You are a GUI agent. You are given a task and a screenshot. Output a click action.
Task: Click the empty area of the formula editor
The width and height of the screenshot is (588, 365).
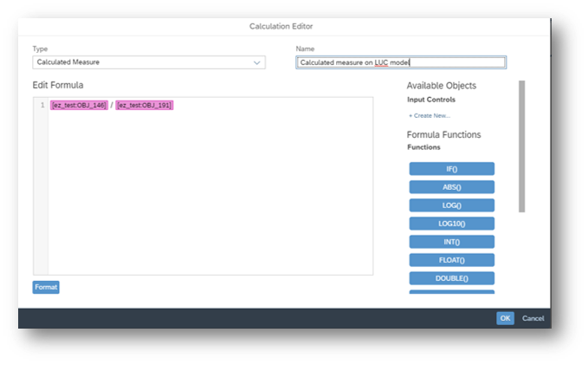[210, 191]
